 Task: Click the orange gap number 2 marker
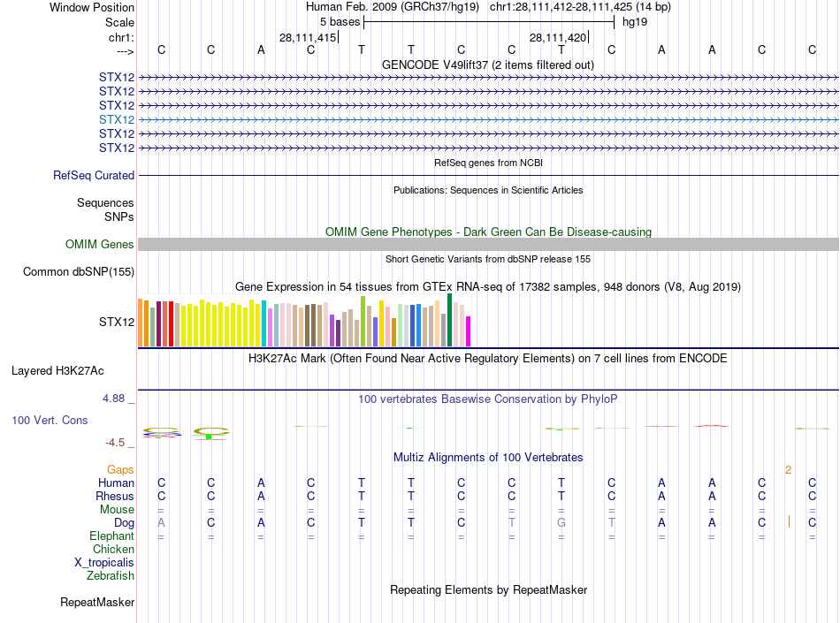pyautogui.click(x=788, y=469)
